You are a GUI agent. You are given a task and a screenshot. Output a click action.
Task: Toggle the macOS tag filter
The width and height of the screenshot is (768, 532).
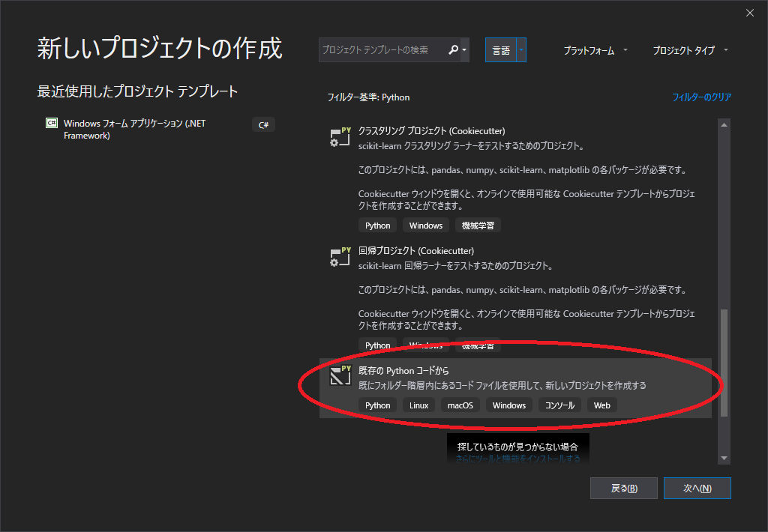459,405
